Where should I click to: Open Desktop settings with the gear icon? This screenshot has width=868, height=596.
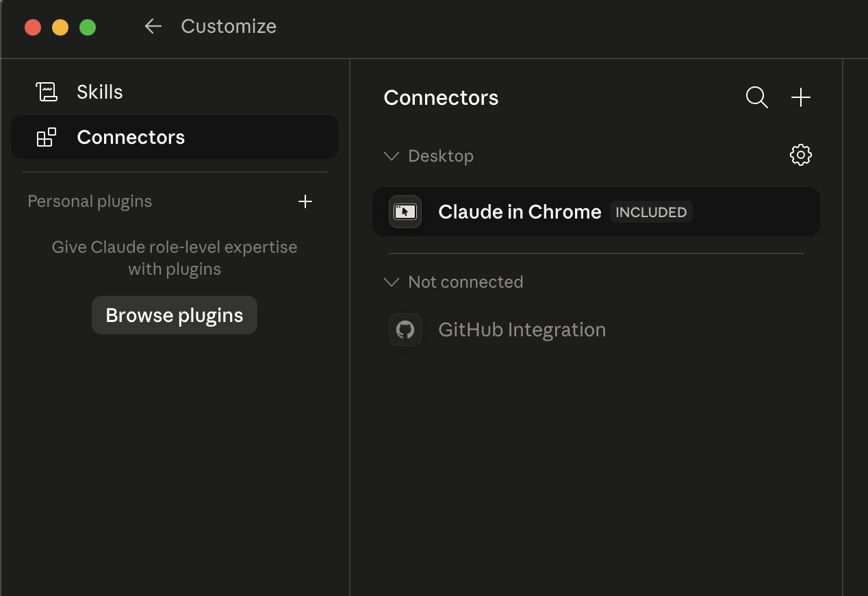coord(801,155)
